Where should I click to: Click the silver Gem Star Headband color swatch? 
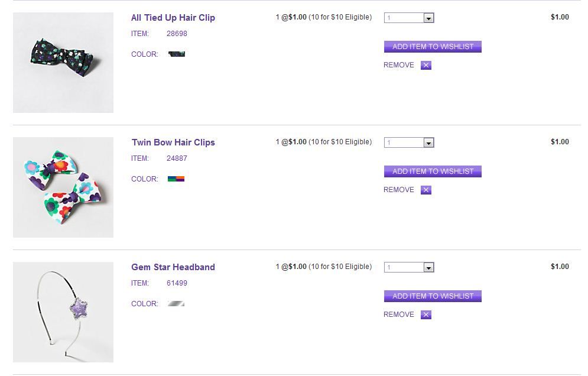point(176,304)
